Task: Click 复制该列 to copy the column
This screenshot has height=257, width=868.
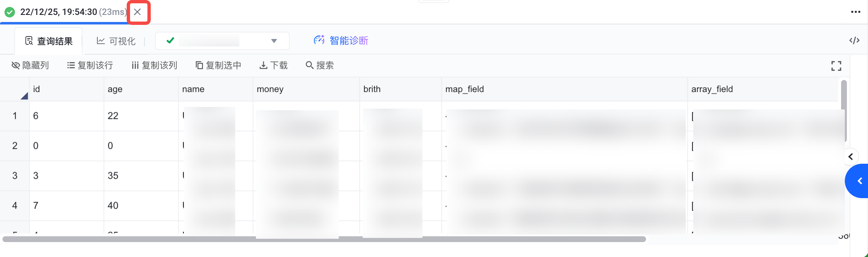Action: point(154,65)
